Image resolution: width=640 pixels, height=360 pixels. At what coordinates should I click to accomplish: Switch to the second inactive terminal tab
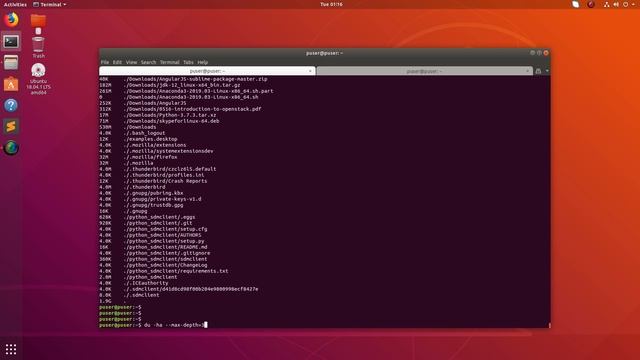coord(424,71)
